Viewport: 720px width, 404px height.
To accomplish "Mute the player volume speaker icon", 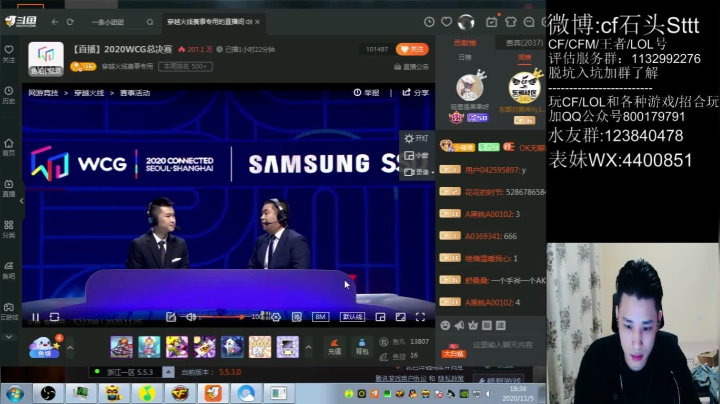I will 191,317.
